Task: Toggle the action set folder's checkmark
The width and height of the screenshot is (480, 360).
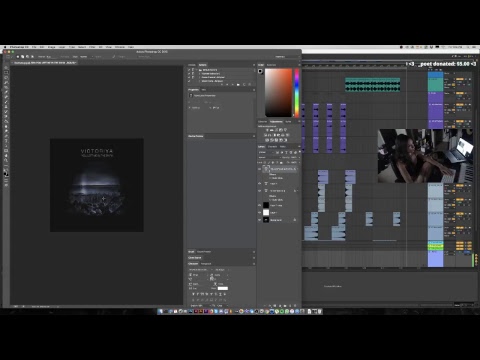Action: click(189, 70)
